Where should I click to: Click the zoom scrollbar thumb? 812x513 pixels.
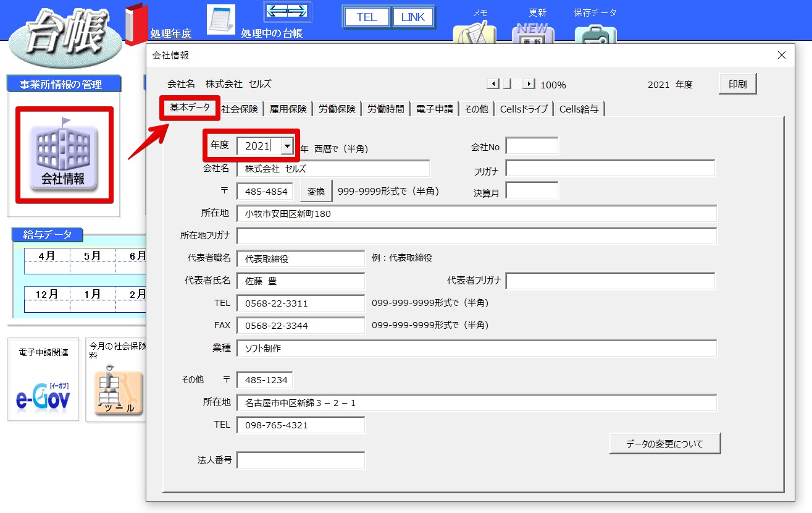pyautogui.click(x=507, y=84)
